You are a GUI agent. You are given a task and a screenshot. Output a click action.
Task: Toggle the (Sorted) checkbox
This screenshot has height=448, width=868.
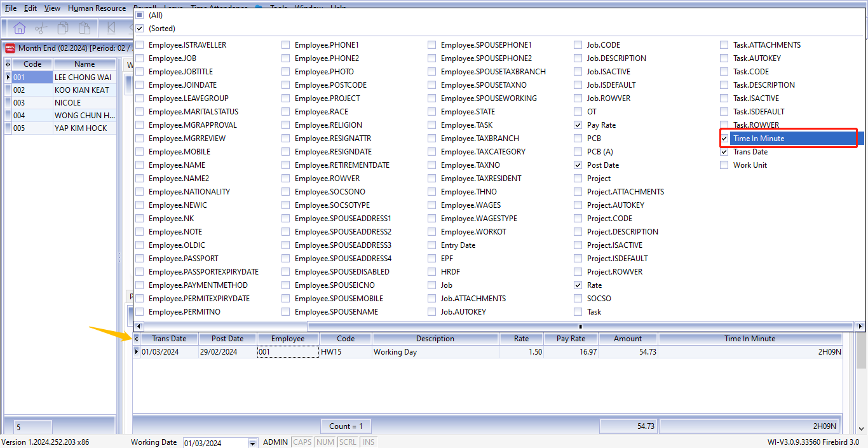click(140, 29)
